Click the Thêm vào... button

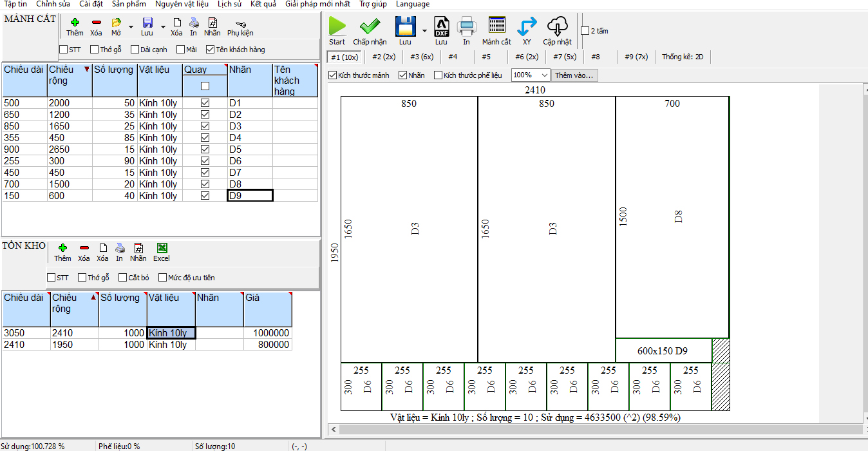click(574, 75)
